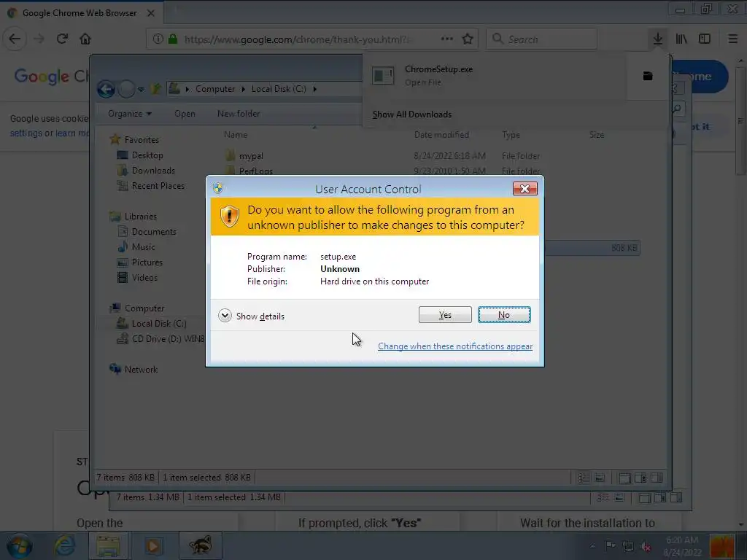Reload the browser page
Image resolution: width=747 pixels, height=560 pixels.
pos(63,39)
